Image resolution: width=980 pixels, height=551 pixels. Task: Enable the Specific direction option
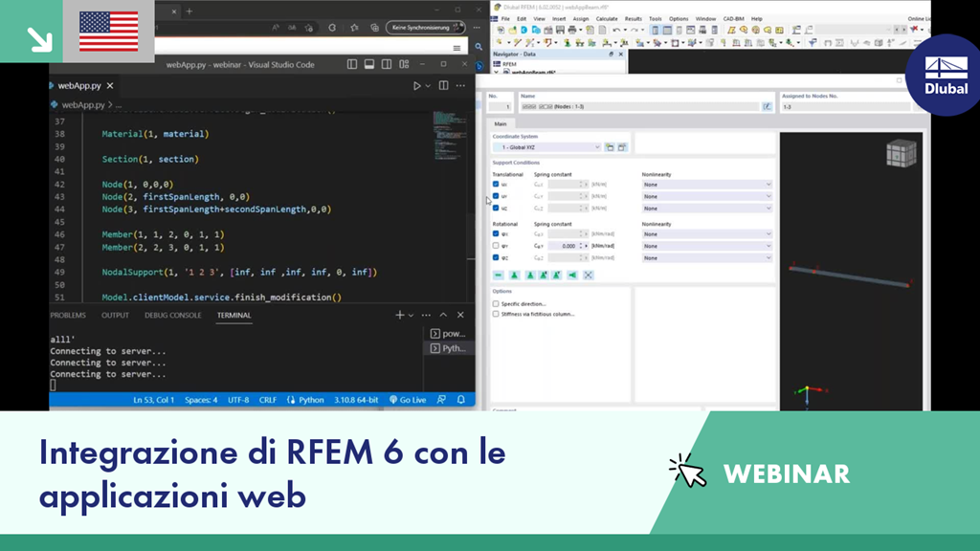coord(496,303)
